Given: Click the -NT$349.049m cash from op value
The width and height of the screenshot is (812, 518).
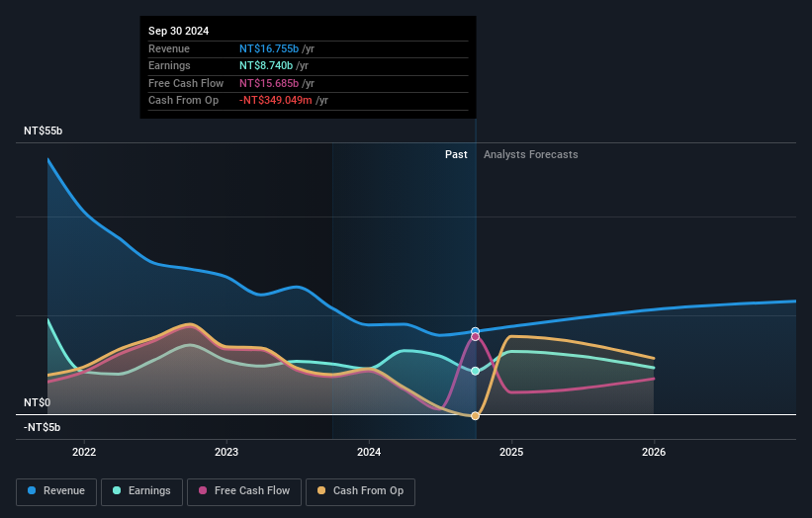Looking at the screenshot, I should pos(276,101).
